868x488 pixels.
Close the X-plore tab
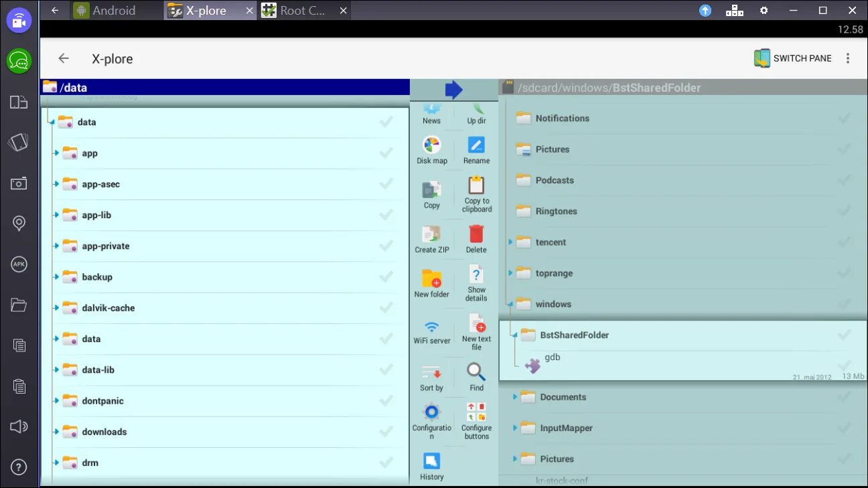[x=250, y=10]
